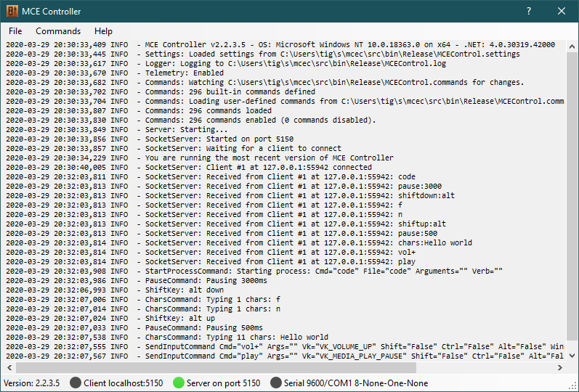Click the 'Client localhost:5150' status label
The height and width of the screenshot is (392, 579).
(123, 383)
